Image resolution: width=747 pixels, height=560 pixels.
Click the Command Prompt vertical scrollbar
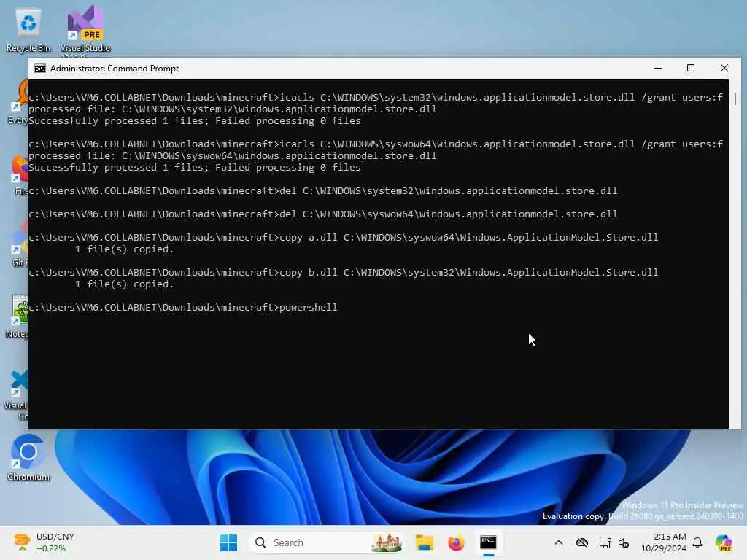[x=735, y=254]
